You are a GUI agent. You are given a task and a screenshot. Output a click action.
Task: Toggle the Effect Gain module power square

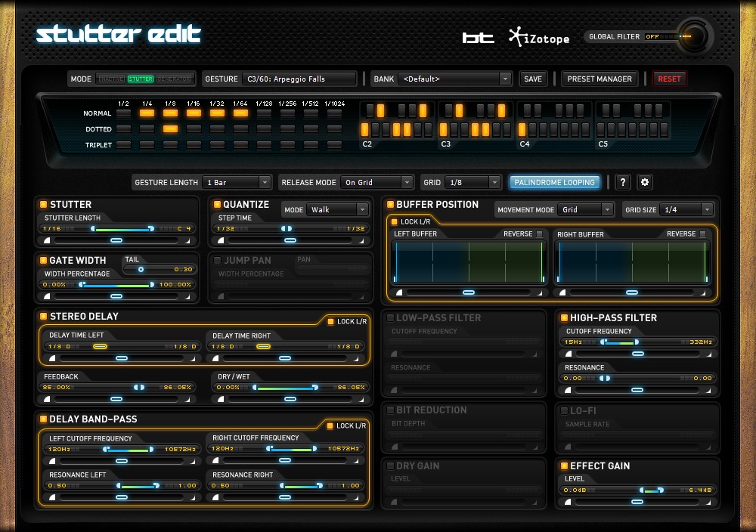pyautogui.click(x=564, y=466)
